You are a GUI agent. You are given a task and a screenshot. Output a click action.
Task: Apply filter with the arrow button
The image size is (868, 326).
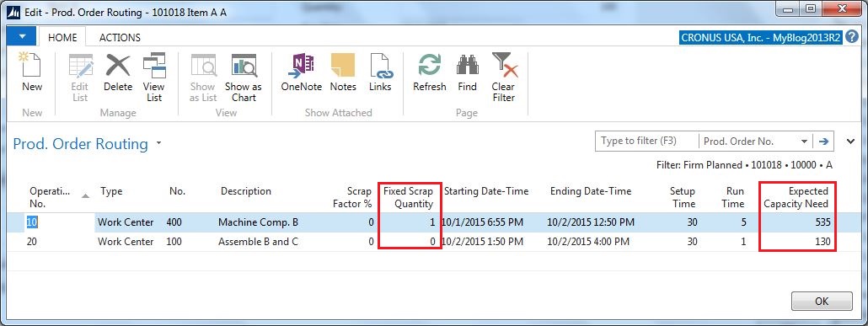point(823,142)
